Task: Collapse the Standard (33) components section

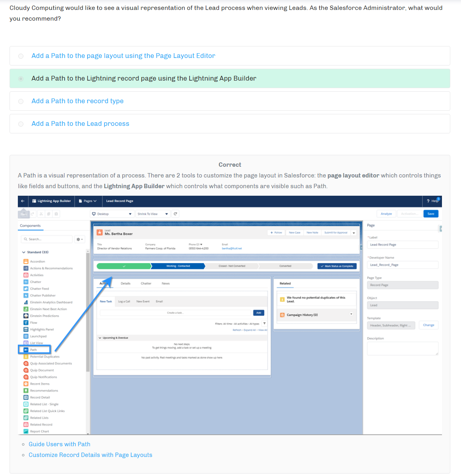Action: (24, 252)
